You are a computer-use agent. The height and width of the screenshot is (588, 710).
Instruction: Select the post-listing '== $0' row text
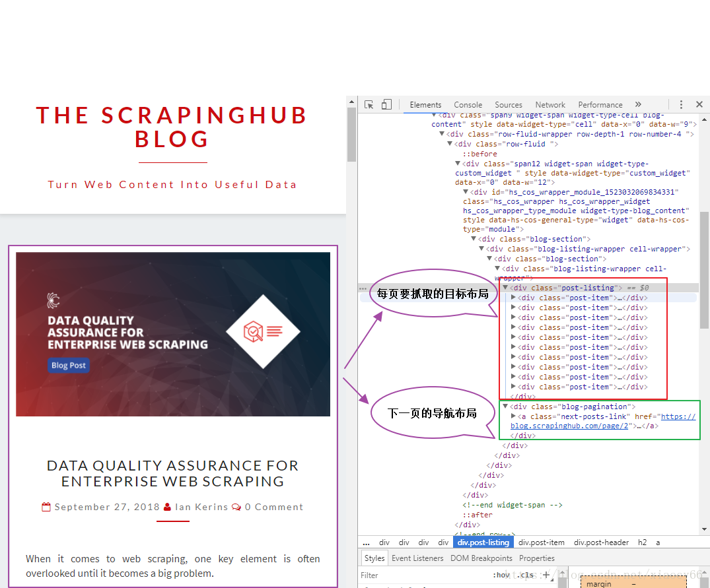coord(638,288)
